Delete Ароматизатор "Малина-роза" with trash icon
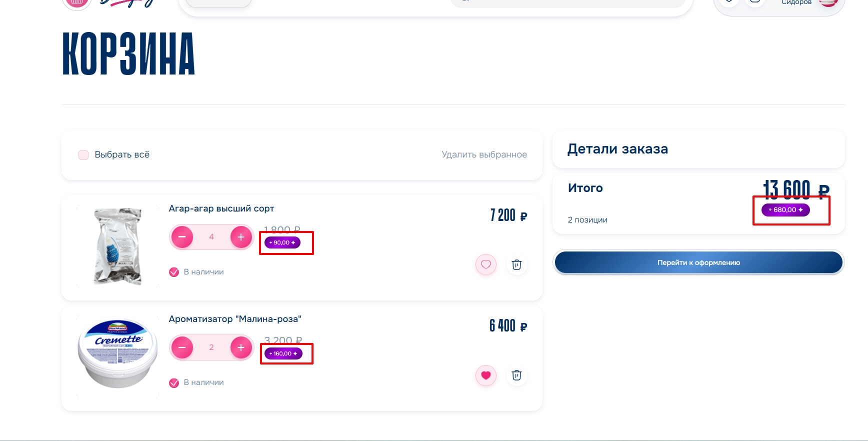Screen dimensions: 868x441 tap(516, 375)
